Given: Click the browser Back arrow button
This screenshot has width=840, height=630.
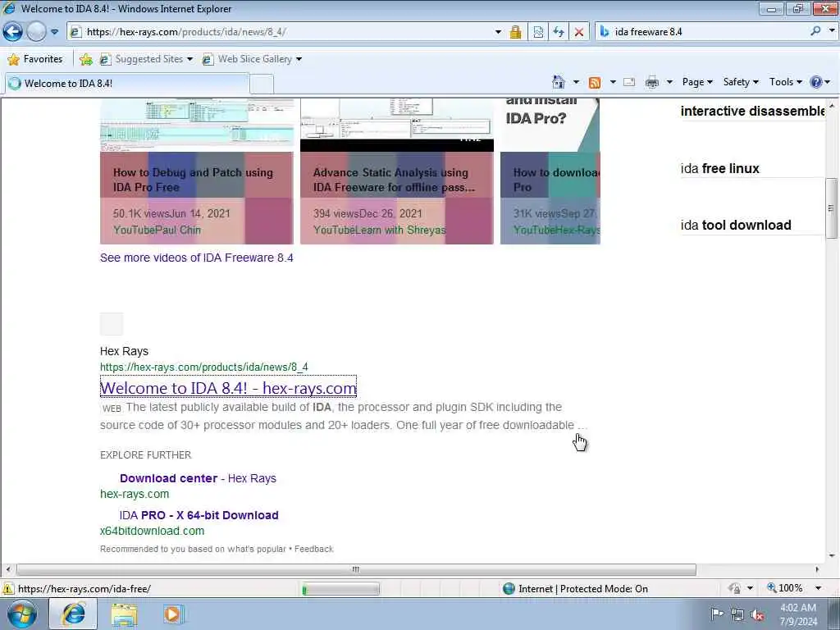Looking at the screenshot, I should pyautogui.click(x=13, y=32).
